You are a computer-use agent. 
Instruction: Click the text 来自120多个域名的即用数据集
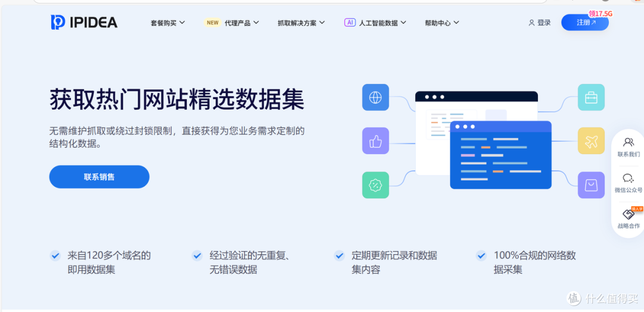[109, 262]
